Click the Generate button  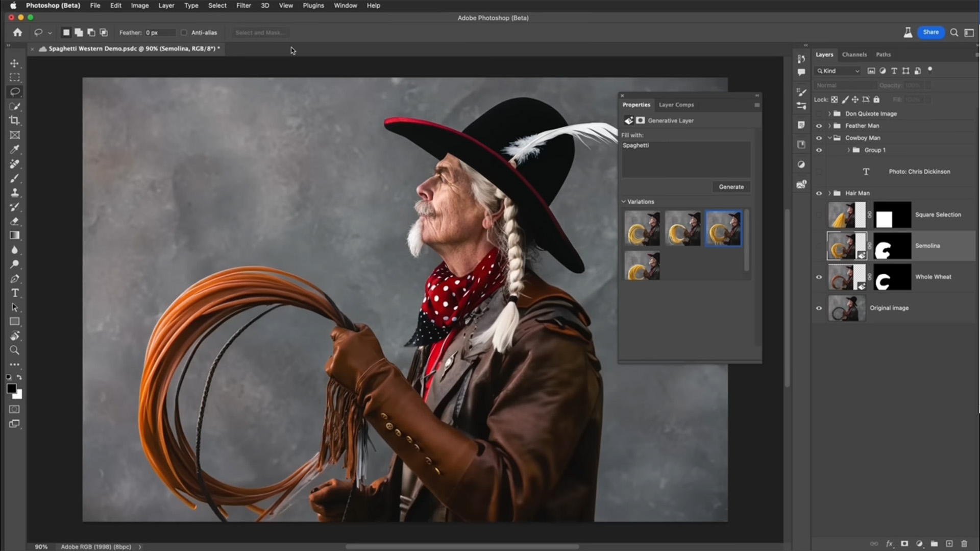click(731, 187)
